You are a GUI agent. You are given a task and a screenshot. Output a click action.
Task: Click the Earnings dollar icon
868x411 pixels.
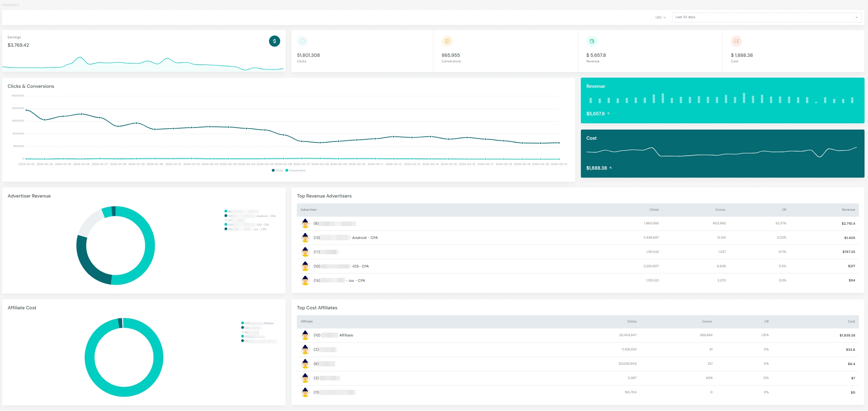(x=274, y=41)
